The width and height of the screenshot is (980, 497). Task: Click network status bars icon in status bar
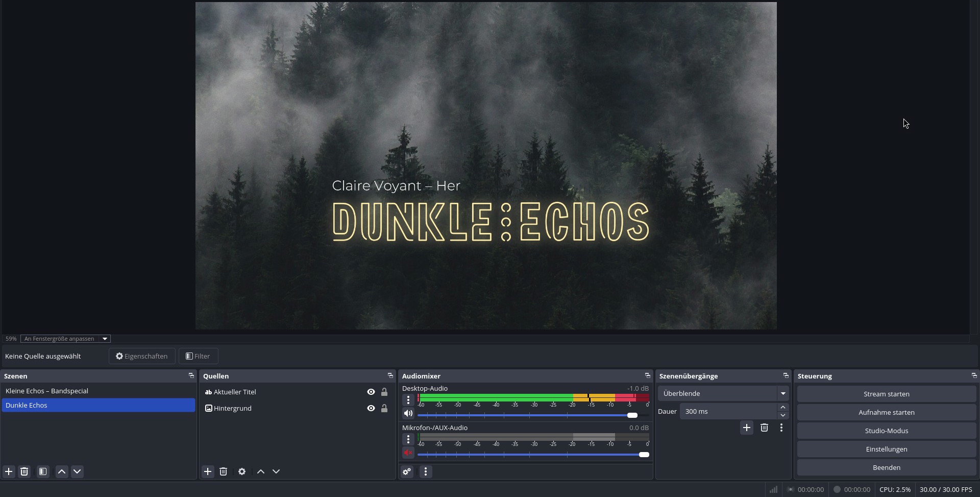pos(774,489)
